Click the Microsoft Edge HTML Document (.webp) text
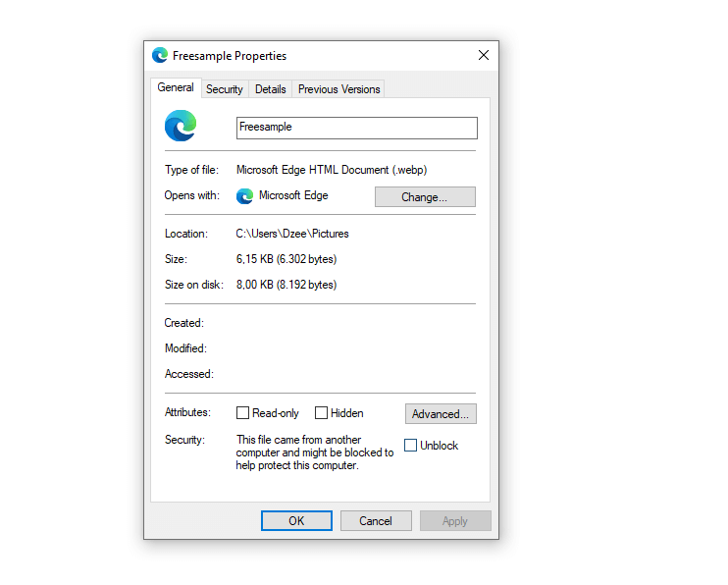 pyautogui.click(x=332, y=170)
